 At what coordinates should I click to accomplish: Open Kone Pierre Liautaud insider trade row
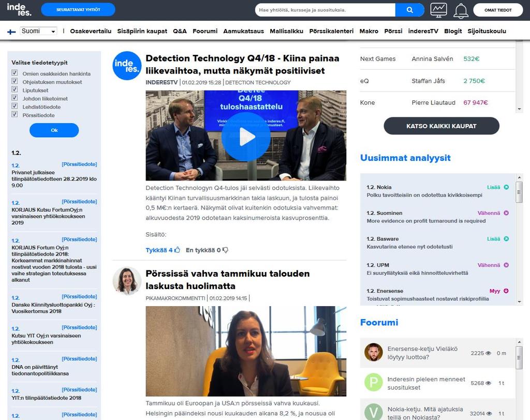click(437, 102)
